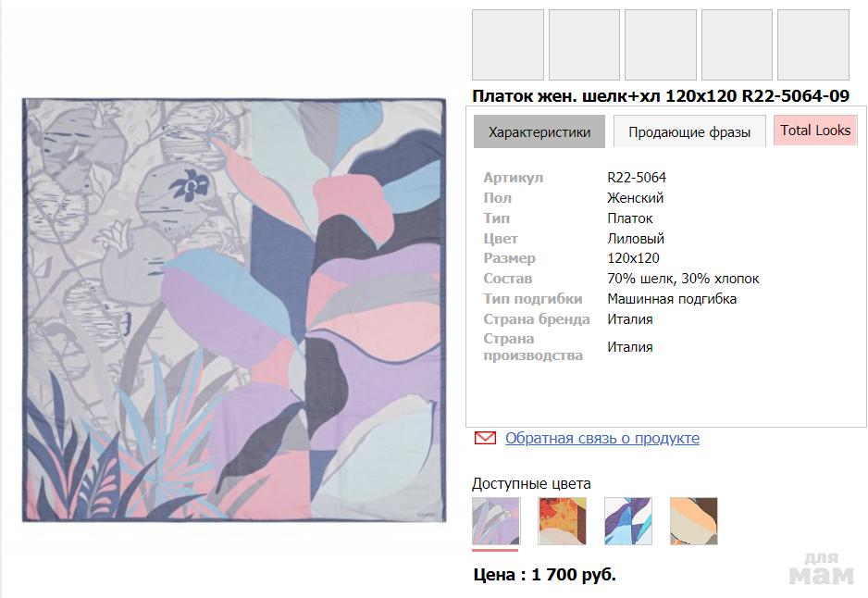Open the main scarf product image
This screenshot has height=598, width=868.
(x=234, y=310)
